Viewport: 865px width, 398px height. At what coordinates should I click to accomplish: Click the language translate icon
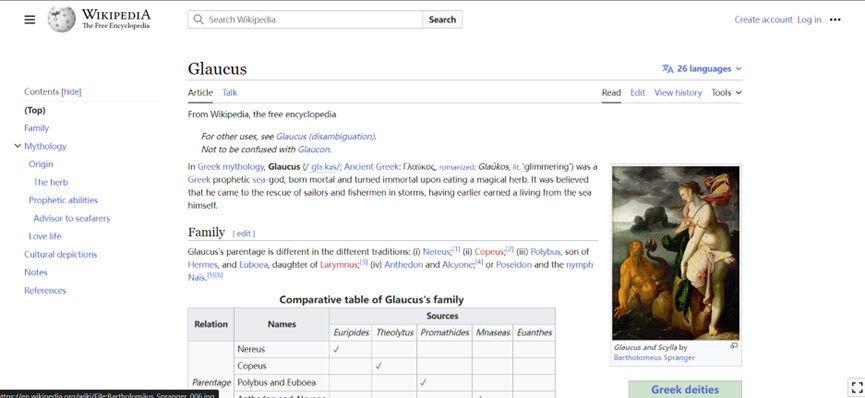point(668,68)
